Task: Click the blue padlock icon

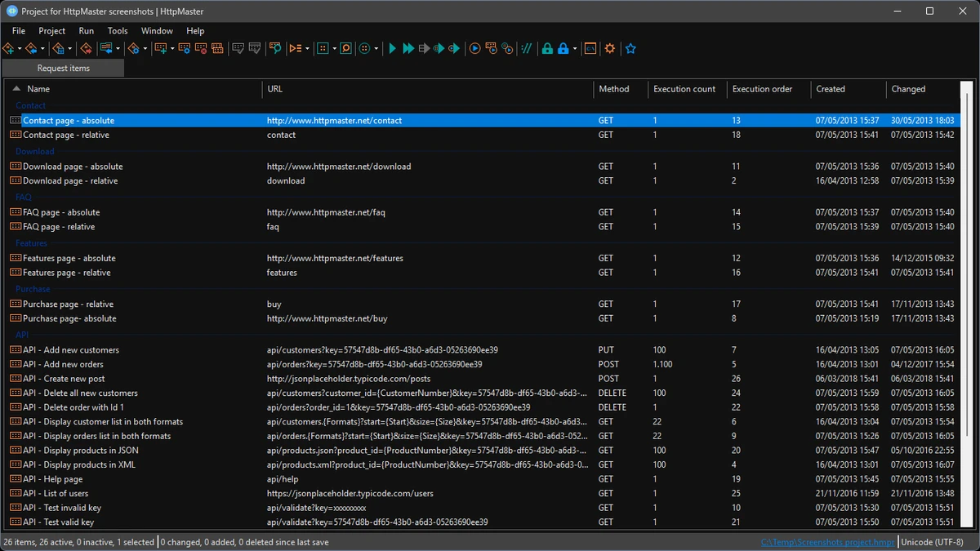Action: tap(563, 49)
